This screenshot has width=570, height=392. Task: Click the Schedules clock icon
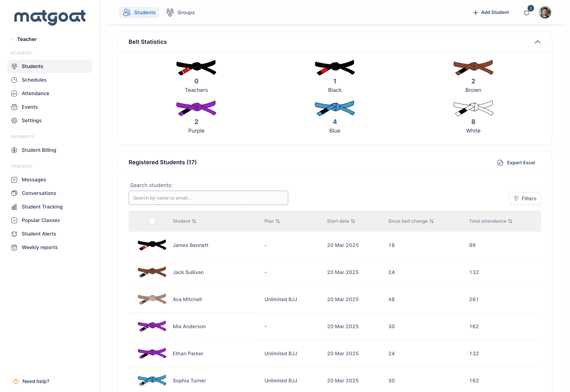pyautogui.click(x=14, y=80)
